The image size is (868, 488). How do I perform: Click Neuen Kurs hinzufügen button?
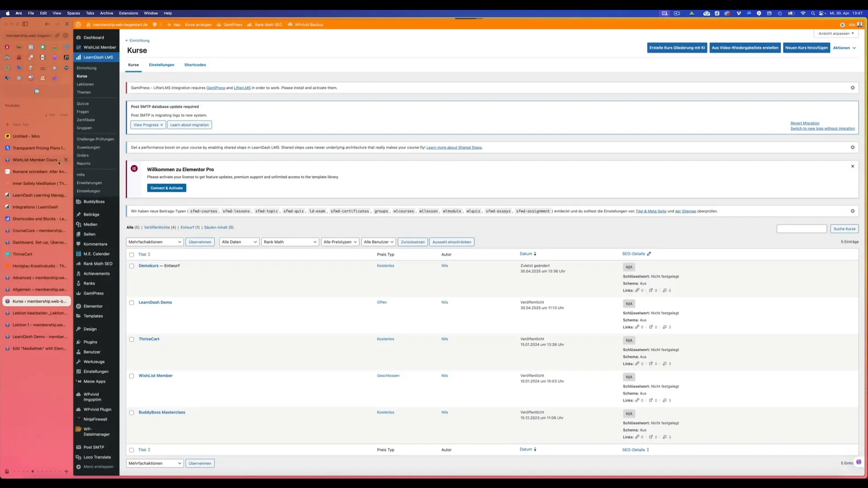click(807, 48)
